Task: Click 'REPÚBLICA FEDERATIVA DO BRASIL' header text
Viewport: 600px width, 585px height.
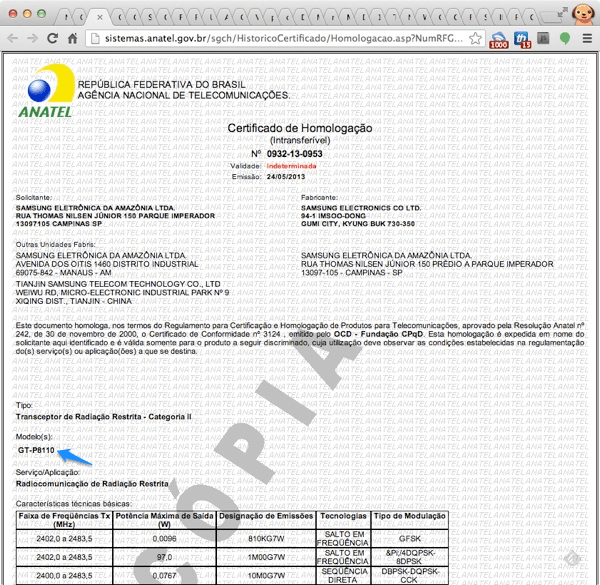Action: coord(161,84)
